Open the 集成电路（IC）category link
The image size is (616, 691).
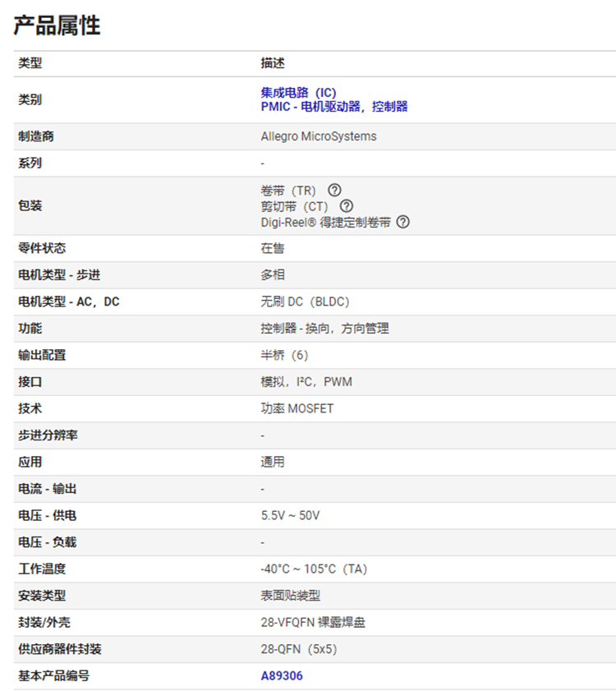click(298, 93)
